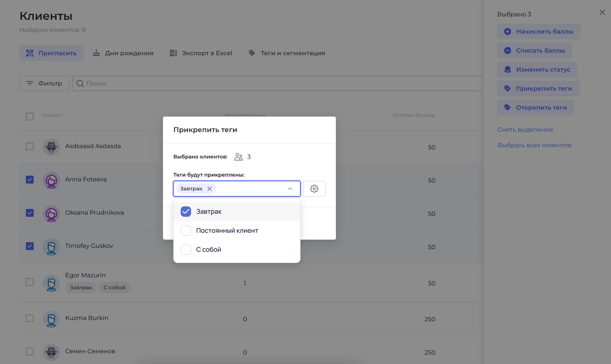Click the tag icon on Прикрепить теги button

pos(508,88)
